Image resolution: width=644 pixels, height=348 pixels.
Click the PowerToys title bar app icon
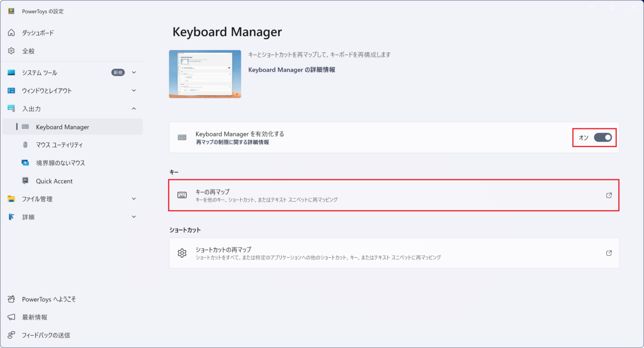coord(11,11)
